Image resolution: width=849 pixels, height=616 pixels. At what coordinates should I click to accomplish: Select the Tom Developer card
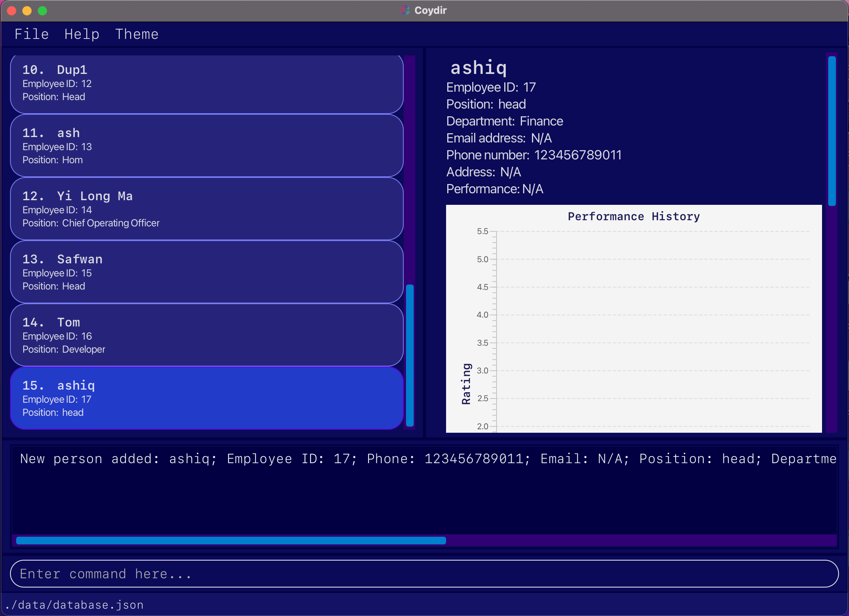206,335
